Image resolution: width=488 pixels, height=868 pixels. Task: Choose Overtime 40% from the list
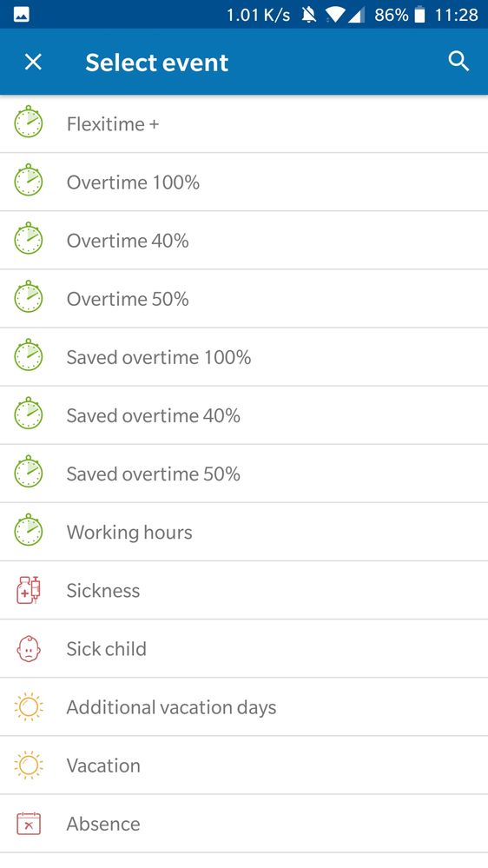pos(244,241)
